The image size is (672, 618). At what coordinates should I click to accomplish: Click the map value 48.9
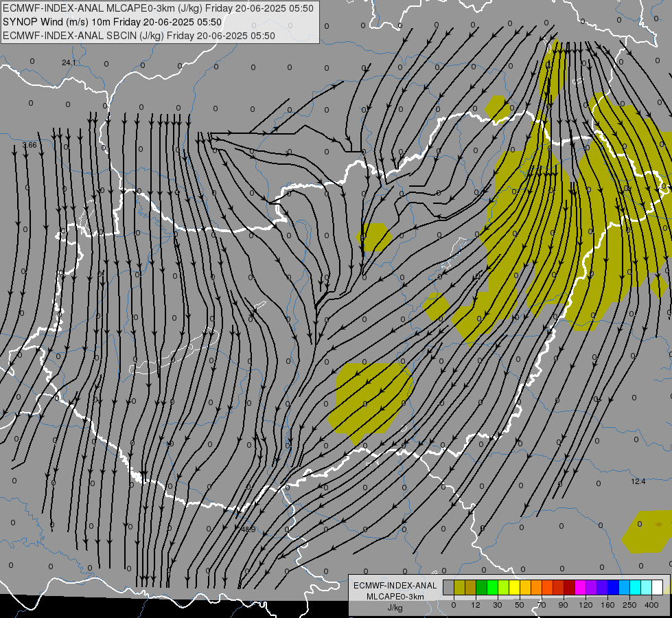pyautogui.click(x=248, y=529)
